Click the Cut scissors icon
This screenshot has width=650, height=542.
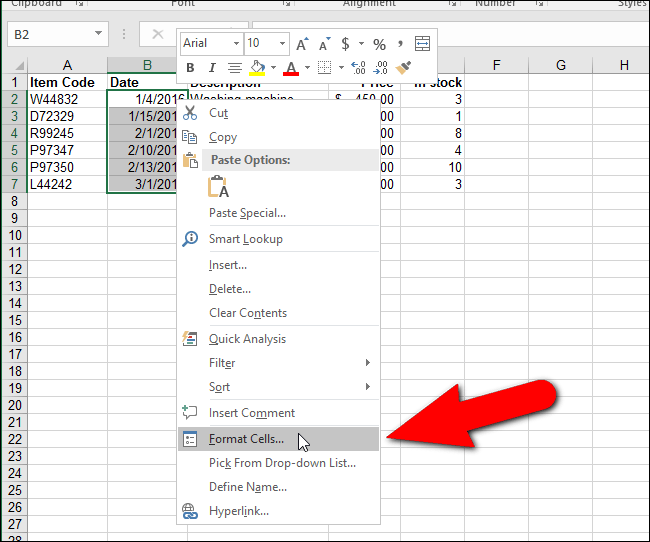tap(190, 113)
